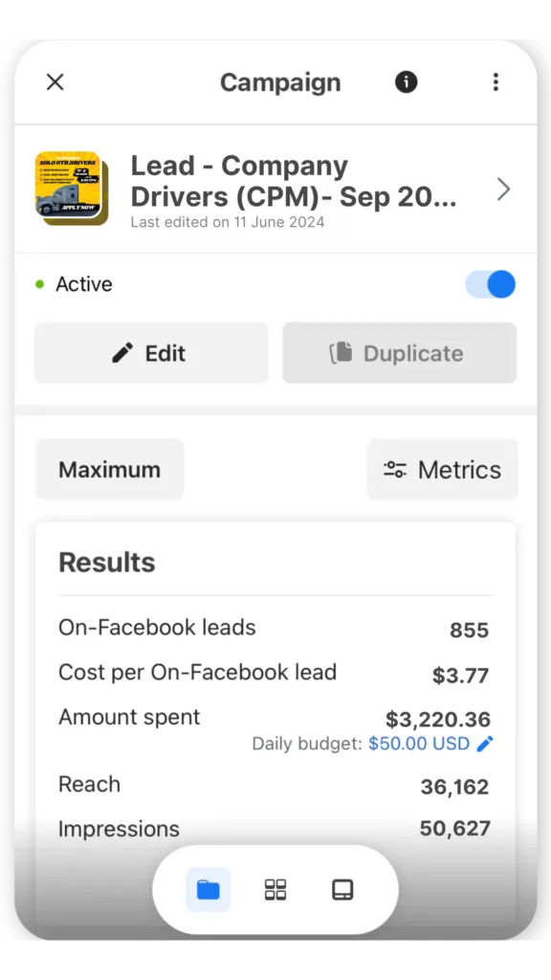Click the $50.00 USD daily budget link
Viewport: 551px width, 980px height.
(419, 744)
